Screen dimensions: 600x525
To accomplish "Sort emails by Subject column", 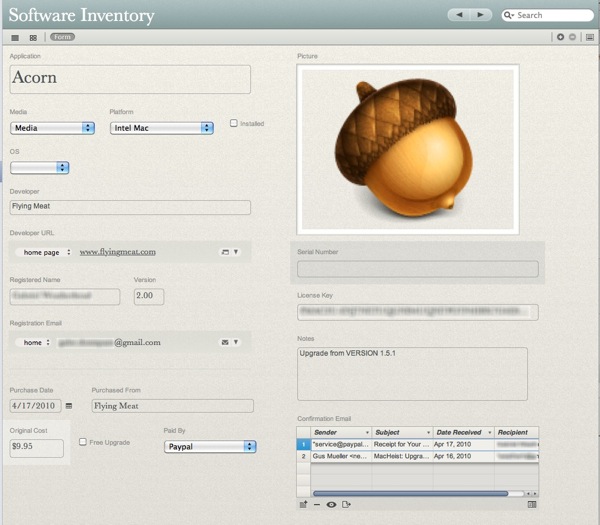I will (402, 432).
